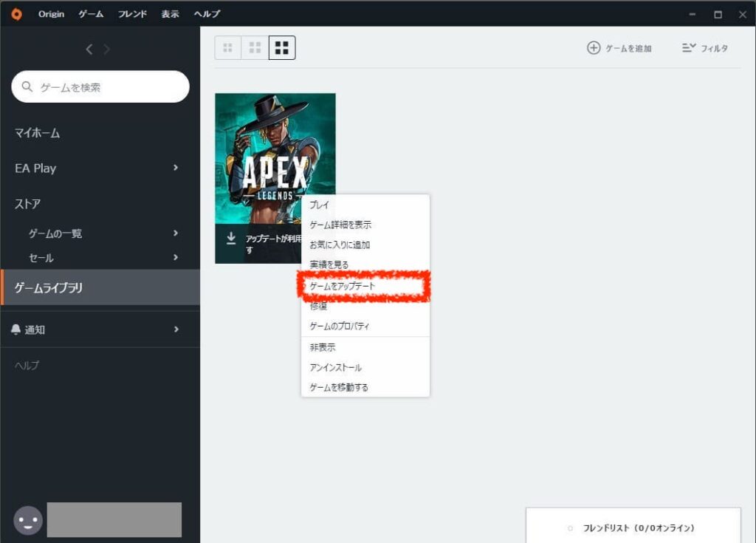Image resolution: width=756 pixels, height=543 pixels.
Task: Choose ゲームをアップデート in context menu
Action: [365, 286]
